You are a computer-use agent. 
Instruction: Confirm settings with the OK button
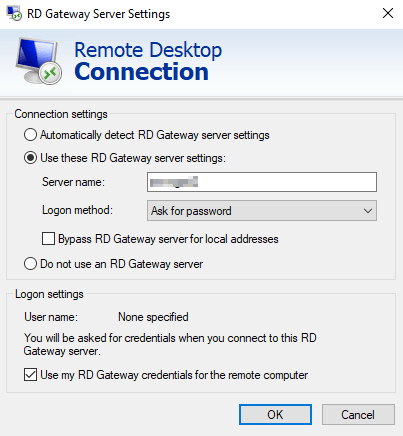tap(275, 415)
